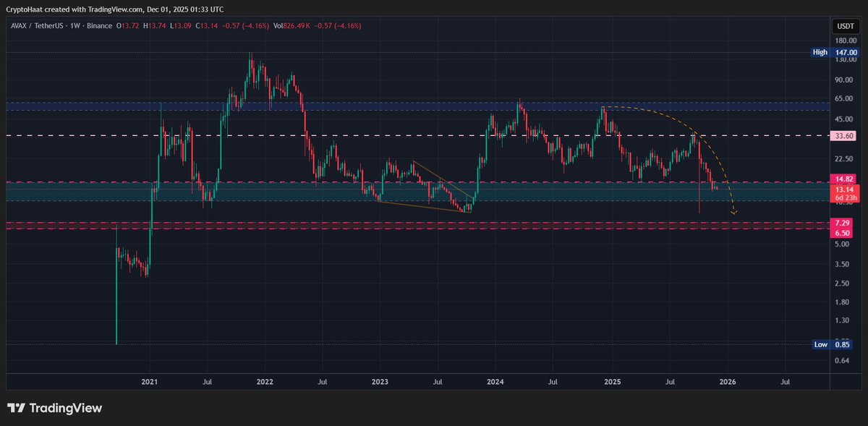This screenshot has width=868, height=426.
Task: Click the current price label 13.14
Action: (846, 190)
